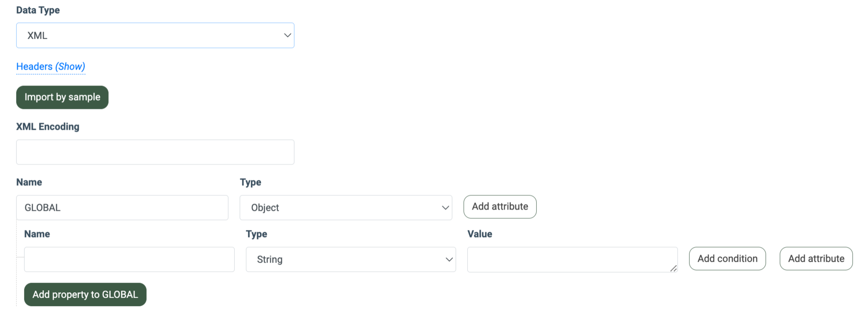This screenshot has height=317, width=868.
Task: Open the Data Type dropdown showing XML
Action: click(x=155, y=36)
